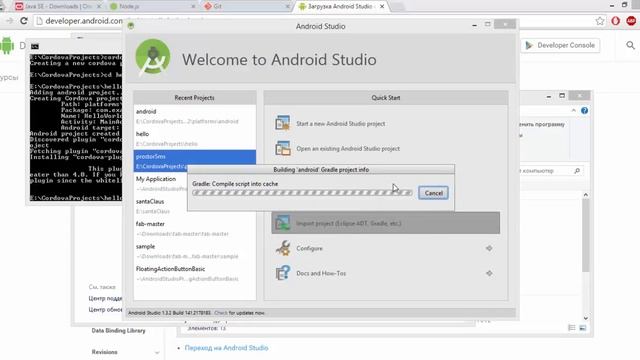Screen dimensions: 640x360
Task: Open recent project fab-master
Action: click(195, 229)
